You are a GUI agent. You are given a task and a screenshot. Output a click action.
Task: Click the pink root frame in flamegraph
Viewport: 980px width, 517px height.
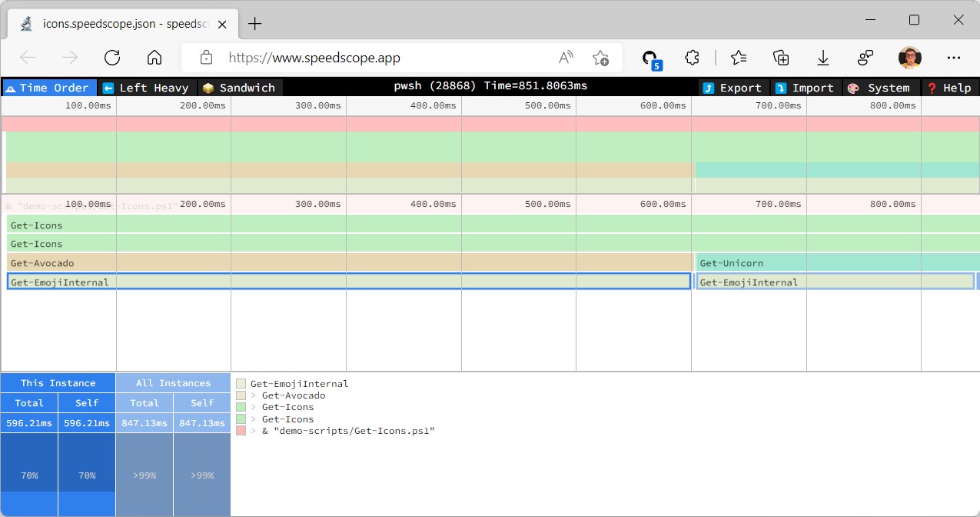pos(490,205)
